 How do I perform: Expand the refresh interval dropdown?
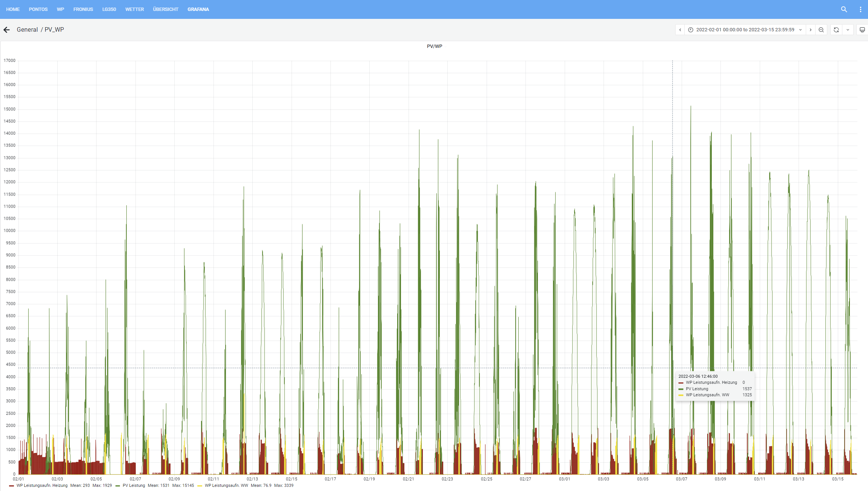click(x=848, y=30)
